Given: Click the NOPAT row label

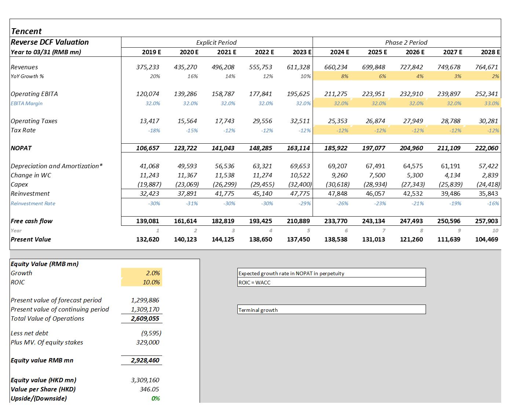Looking at the screenshot, I should pos(21,148).
